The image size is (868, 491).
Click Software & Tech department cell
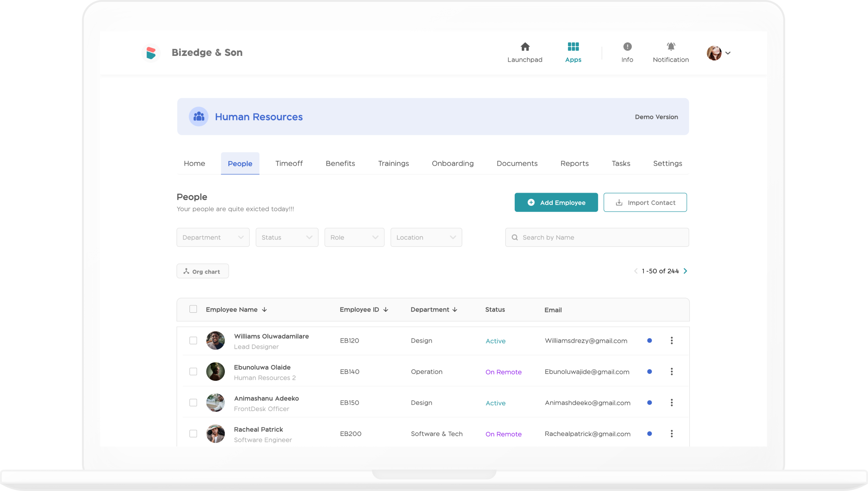coord(437,434)
